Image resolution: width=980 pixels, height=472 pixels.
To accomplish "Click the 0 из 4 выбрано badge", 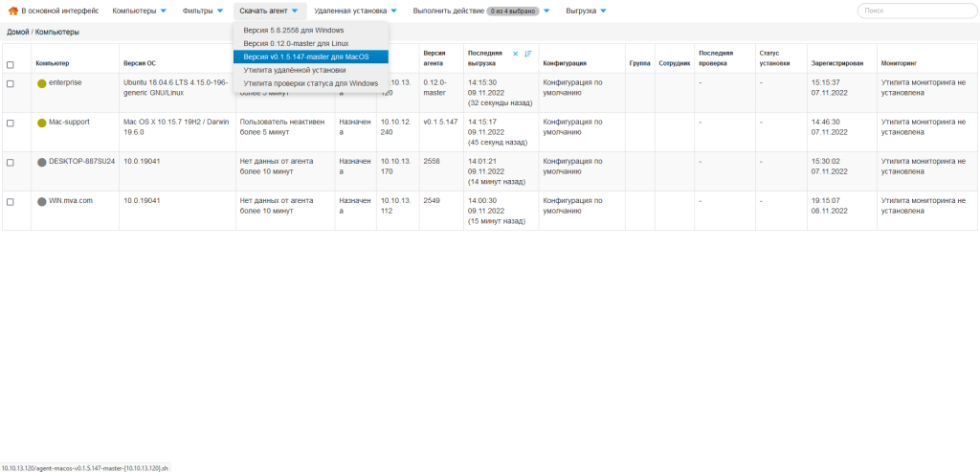I will (513, 11).
